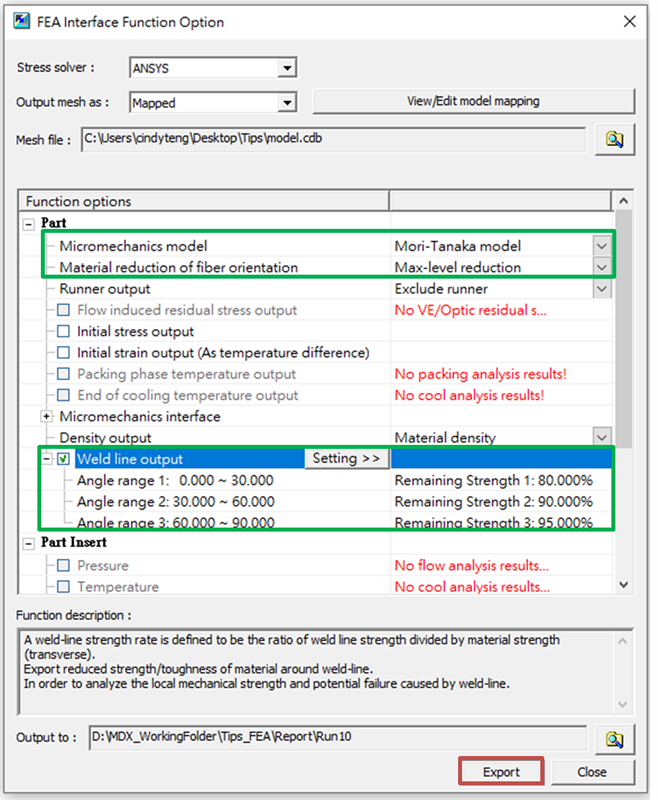658x800 pixels.
Task: Click the FEA Interface title bar icon
Action: [22, 21]
